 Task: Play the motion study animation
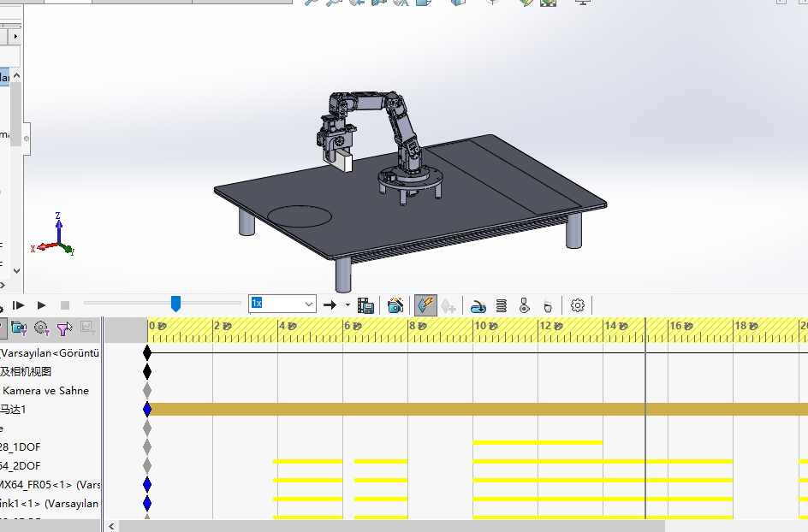click(x=42, y=305)
